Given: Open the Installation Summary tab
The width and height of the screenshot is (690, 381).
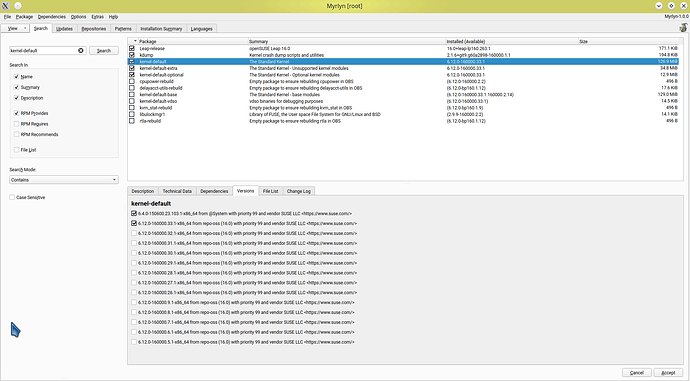Looking at the screenshot, I should (161, 29).
